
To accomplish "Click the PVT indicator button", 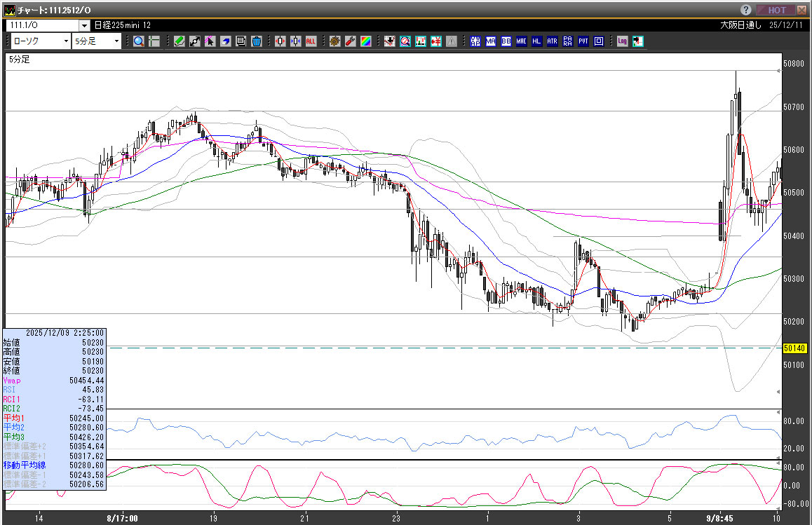I will pyautogui.click(x=583, y=41).
